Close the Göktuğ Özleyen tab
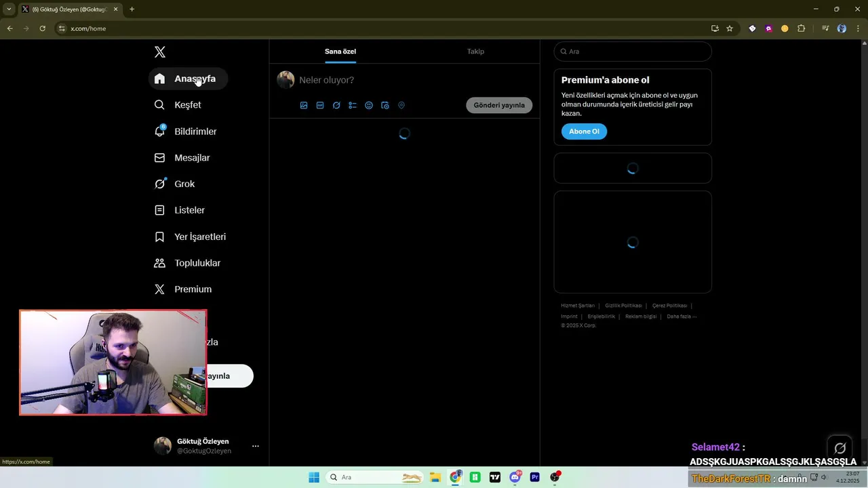Screen dimensions: 868x488 coord(116,9)
